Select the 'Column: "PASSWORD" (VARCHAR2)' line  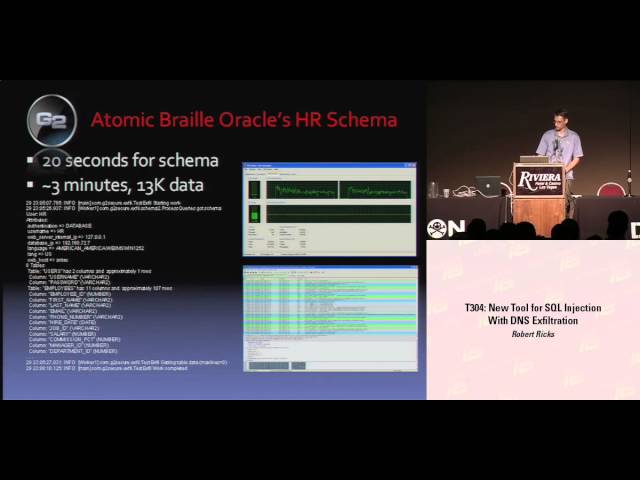click(x=69, y=282)
